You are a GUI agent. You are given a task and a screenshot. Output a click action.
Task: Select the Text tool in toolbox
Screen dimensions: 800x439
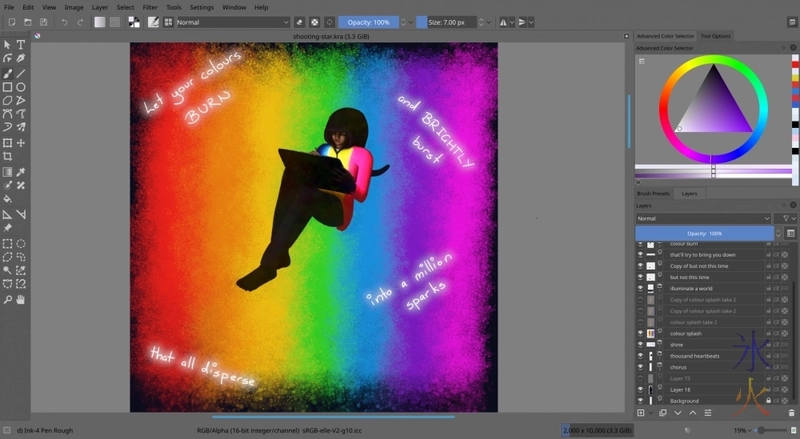(20, 45)
